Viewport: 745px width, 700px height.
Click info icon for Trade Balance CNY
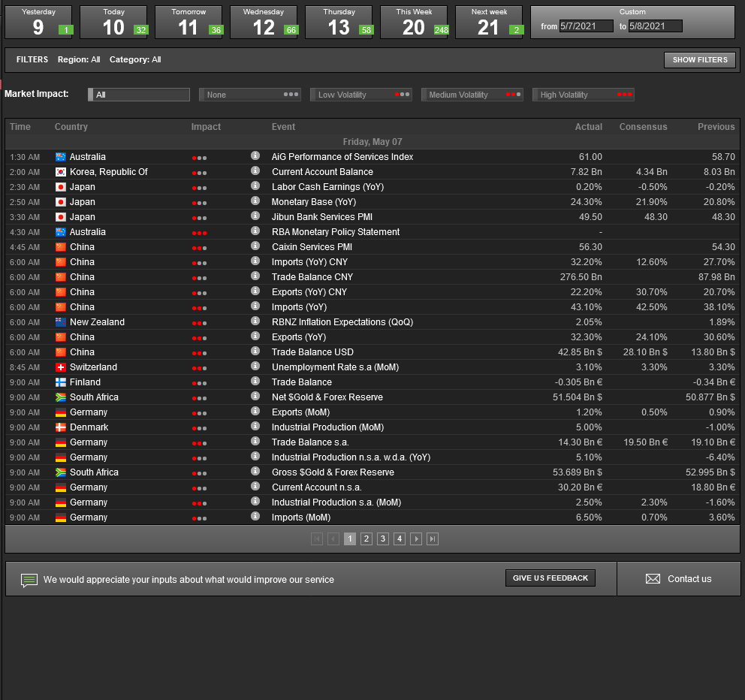[x=255, y=276]
